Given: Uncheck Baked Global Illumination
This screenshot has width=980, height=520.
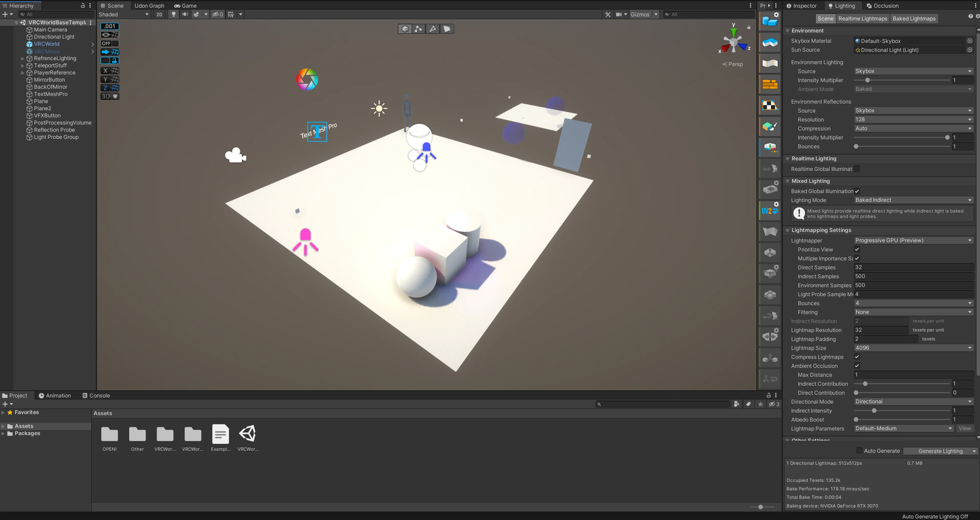Looking at the screenshot, I should [x=857, y=191].
